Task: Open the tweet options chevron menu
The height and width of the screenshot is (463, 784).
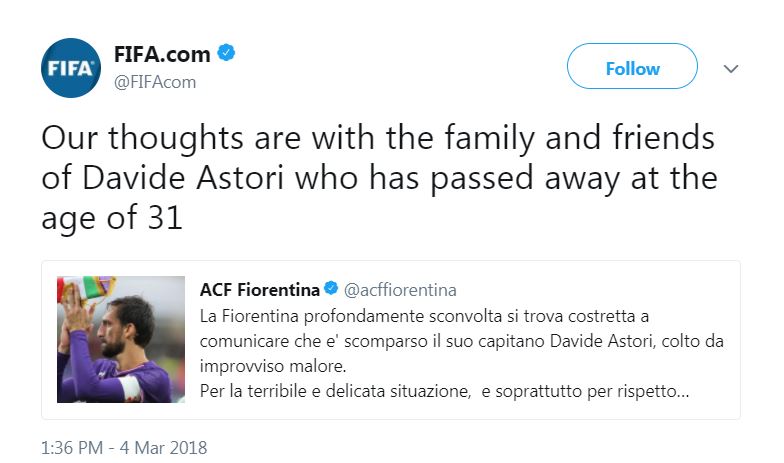Action: pyautogui.click(x=731, y=69)
